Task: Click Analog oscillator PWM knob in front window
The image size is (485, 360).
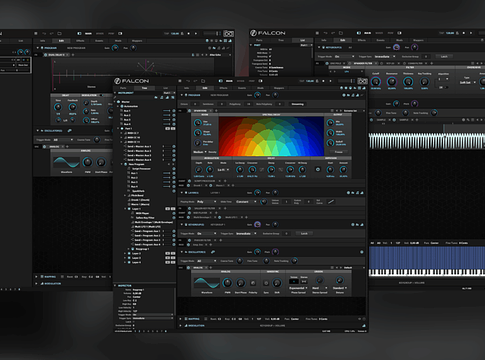Action: pos(227,283)
